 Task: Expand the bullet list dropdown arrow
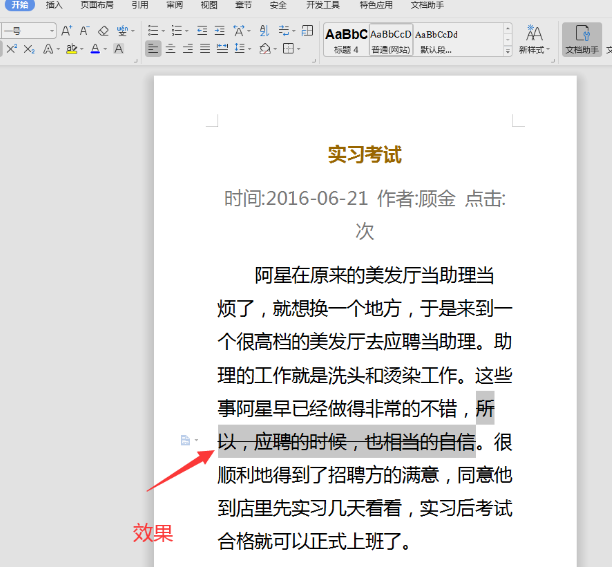coord(163,31)
